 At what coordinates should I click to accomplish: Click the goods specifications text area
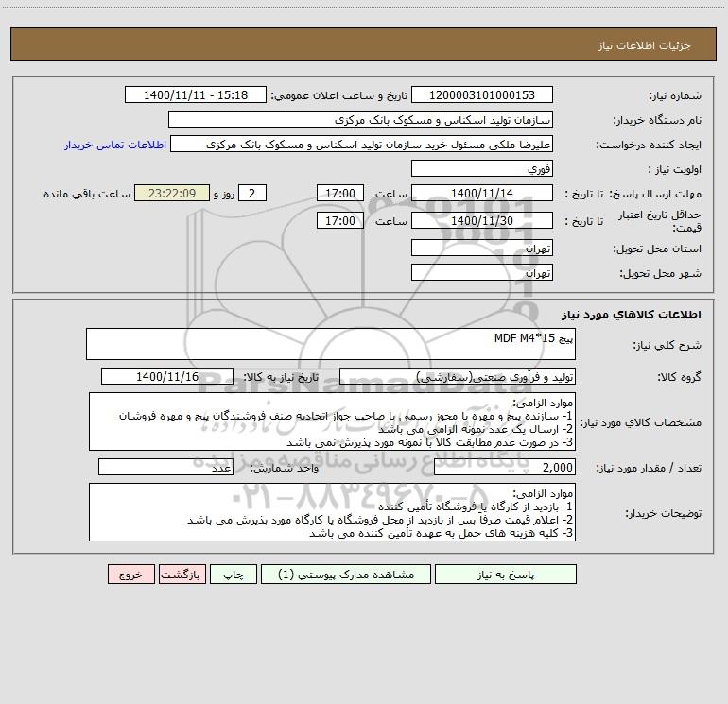(332, 421)
